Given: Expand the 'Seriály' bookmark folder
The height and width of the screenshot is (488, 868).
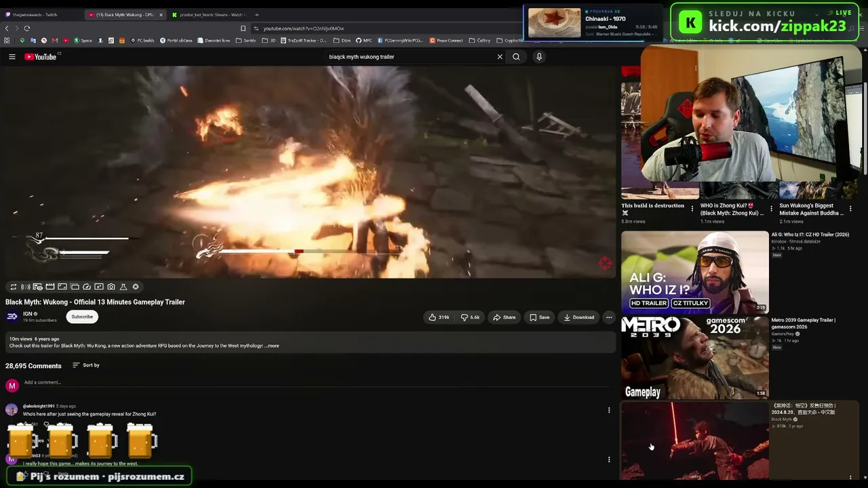Looking at the screenshot, I should (x=246, y=41).
